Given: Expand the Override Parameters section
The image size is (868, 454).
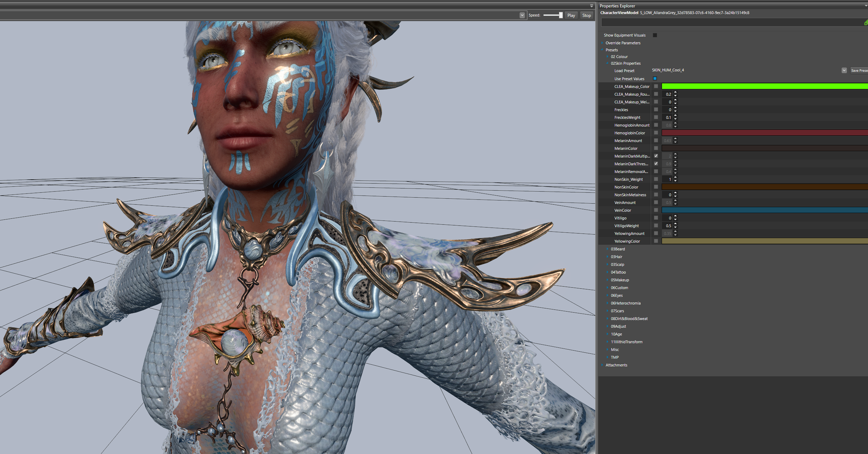Looking at the screenshot, I should 602,43.
